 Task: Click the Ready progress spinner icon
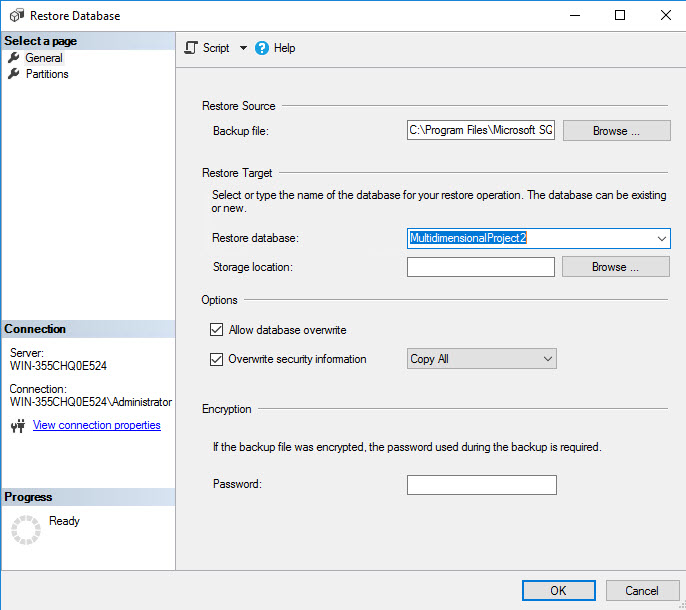tap(25, 529)
